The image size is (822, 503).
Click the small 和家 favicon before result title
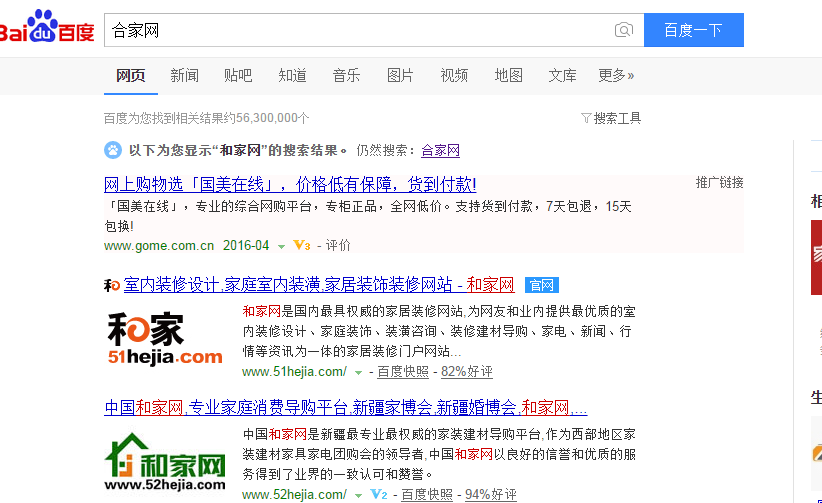pos(112,285)
